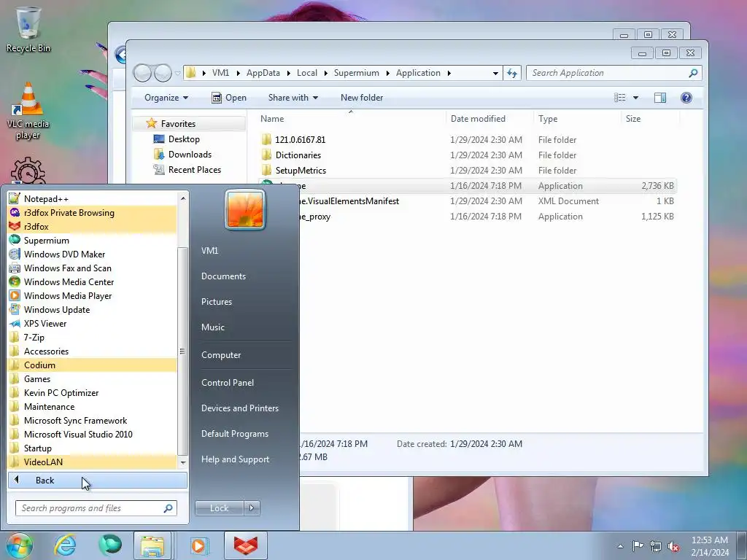The width and height of the screenshot is (747, 560).
Task: Expand Microsoft Sync Framework folder
Action: pos(93,420)
